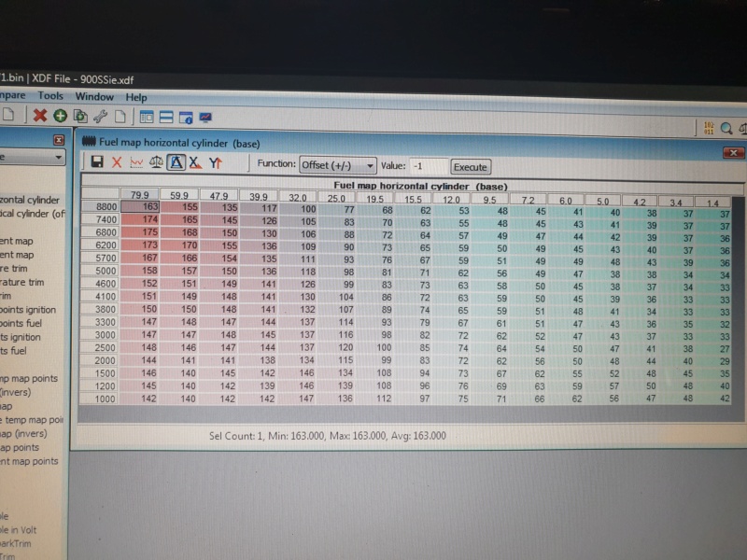
Task: Click the horizontal split windows icon
Action: point(166,118)
